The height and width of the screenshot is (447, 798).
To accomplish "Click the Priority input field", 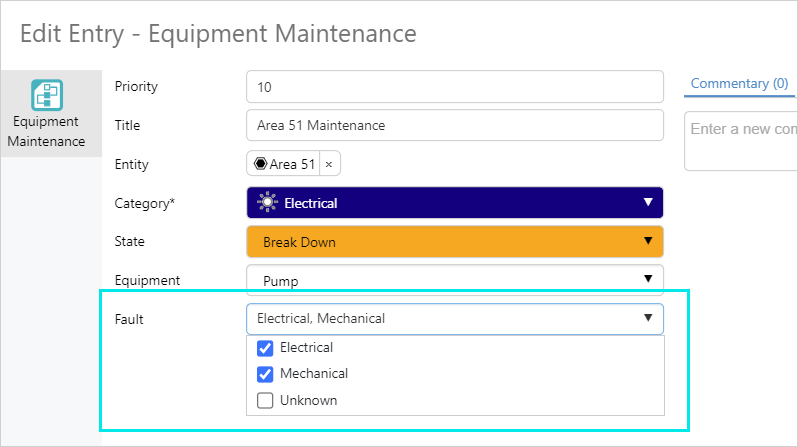I will pyautogui.click(x=454, y=87).
